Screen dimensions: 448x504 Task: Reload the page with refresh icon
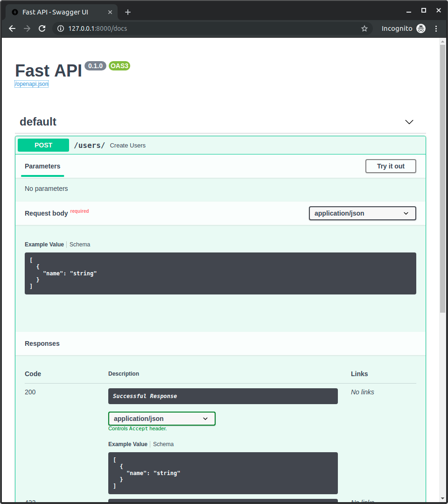(x=42, y=28)
